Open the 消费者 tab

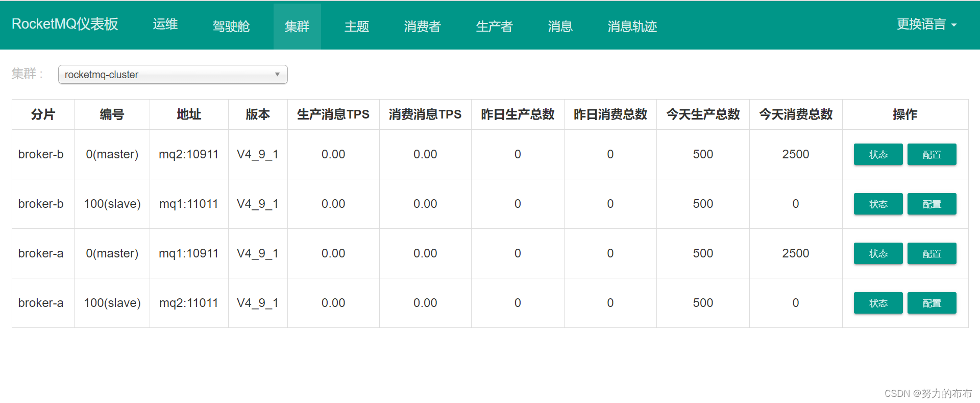pyautogui.click(x=423, y=26)
